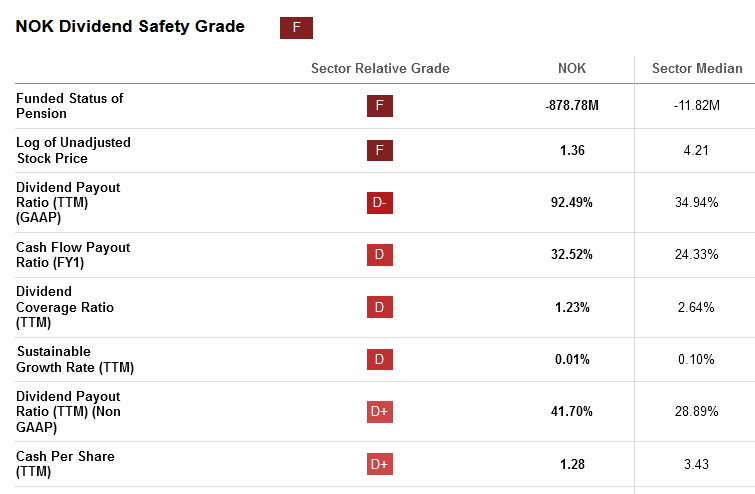Click the NOK column header
This screenshot has width=755, height=494.
pos(572,68)
